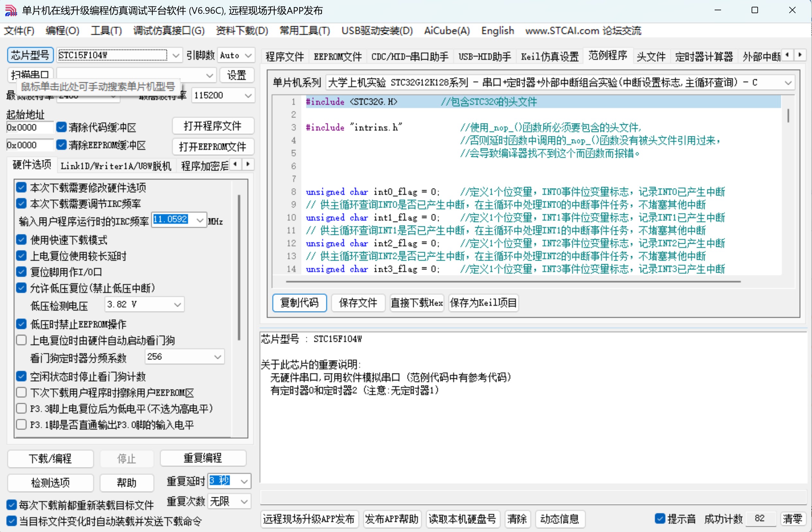Switch to the Keil仿真设置 tab
This screenshot has width=812, height=532.
(x=550, y=56)
